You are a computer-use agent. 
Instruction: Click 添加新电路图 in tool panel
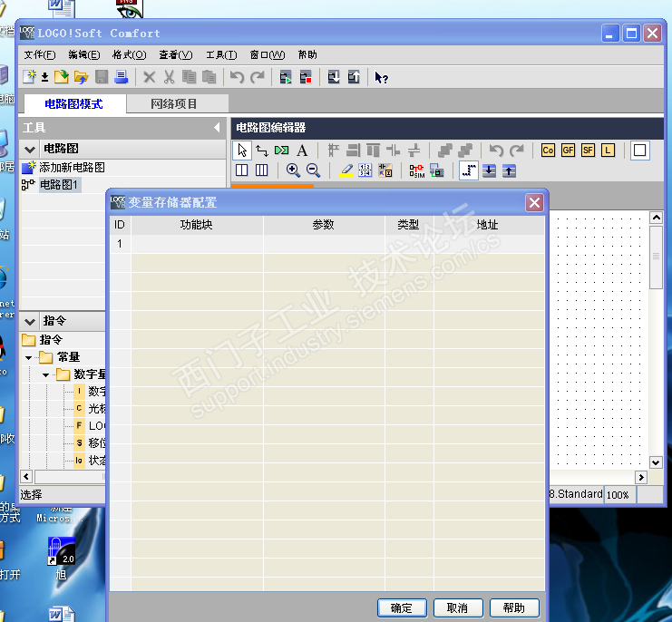[x=72, y=168]
